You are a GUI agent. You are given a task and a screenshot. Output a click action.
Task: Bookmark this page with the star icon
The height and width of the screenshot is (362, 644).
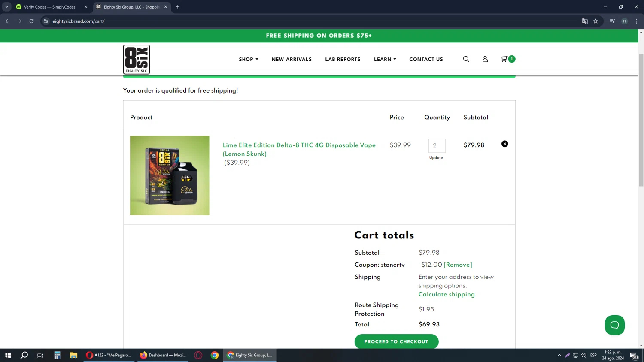coord(595,21)
